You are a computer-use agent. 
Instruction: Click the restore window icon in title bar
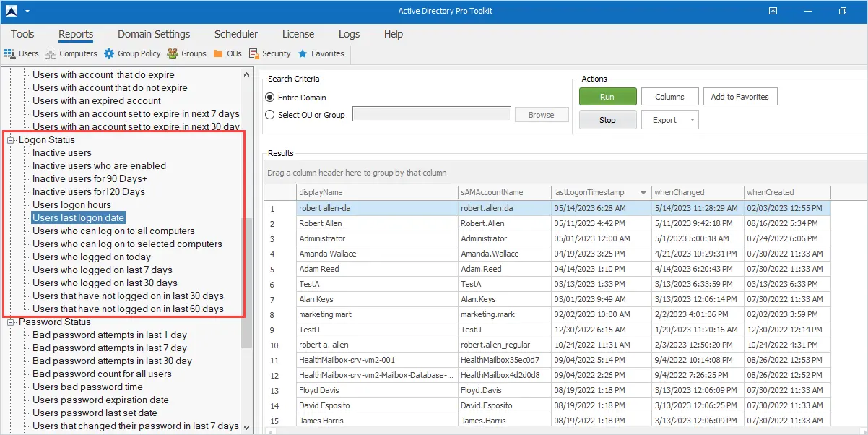point(843,11)
